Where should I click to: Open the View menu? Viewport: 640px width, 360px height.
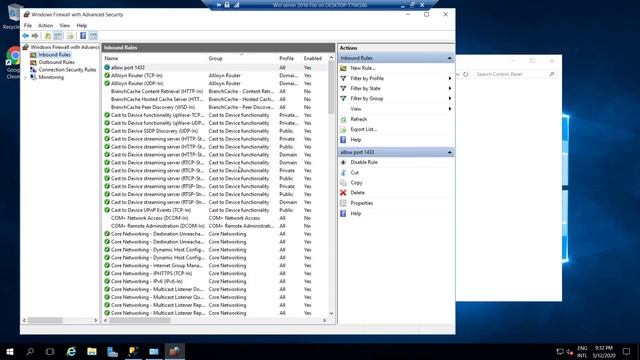(x=64, y=25)
